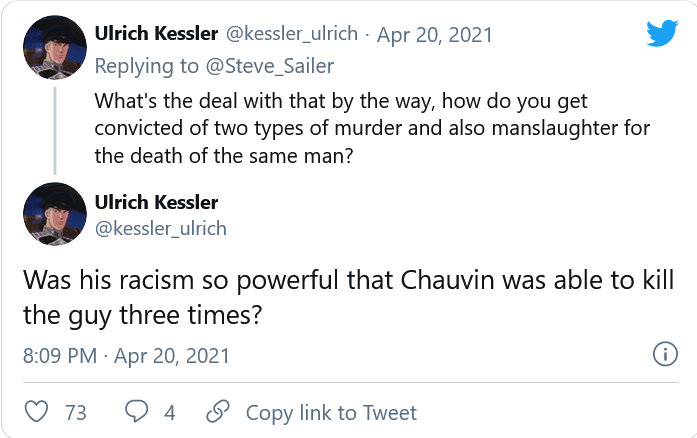The height and width of the screenshot is (438, 697).
Task: Click the 73 likes count
Action: point(76,412)
